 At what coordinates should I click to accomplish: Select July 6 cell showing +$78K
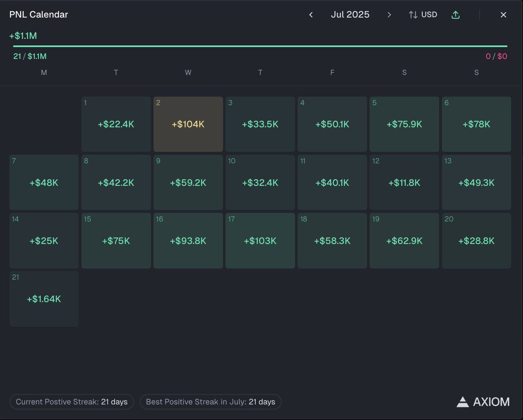476,124
